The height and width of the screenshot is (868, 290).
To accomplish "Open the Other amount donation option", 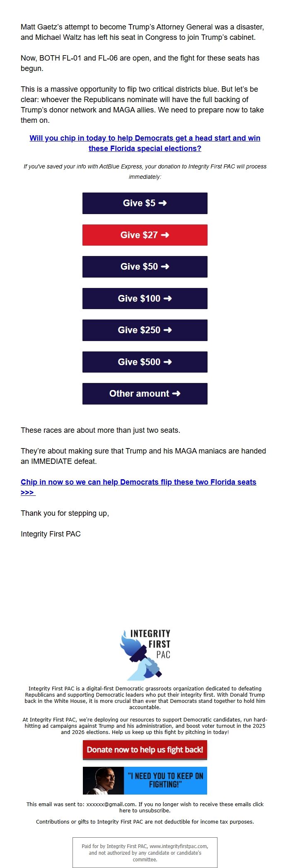I will click(x=145, y=394).
